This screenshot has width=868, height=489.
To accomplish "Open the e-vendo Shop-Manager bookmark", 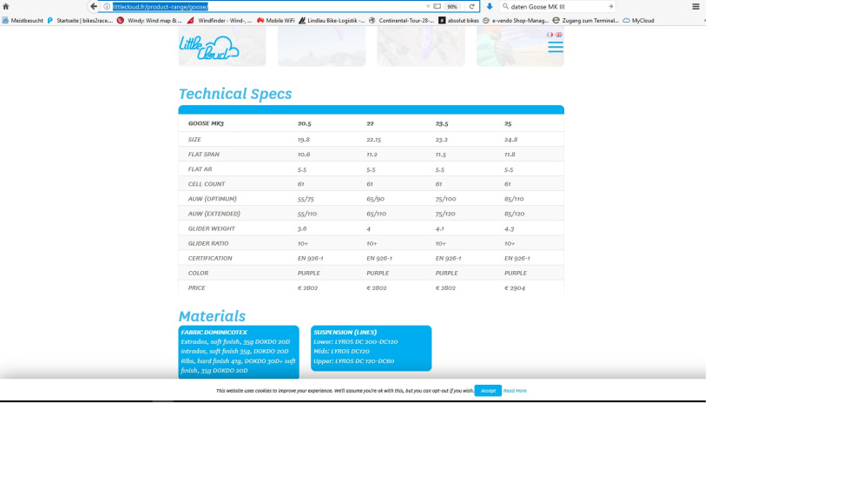I will point(516,21).
